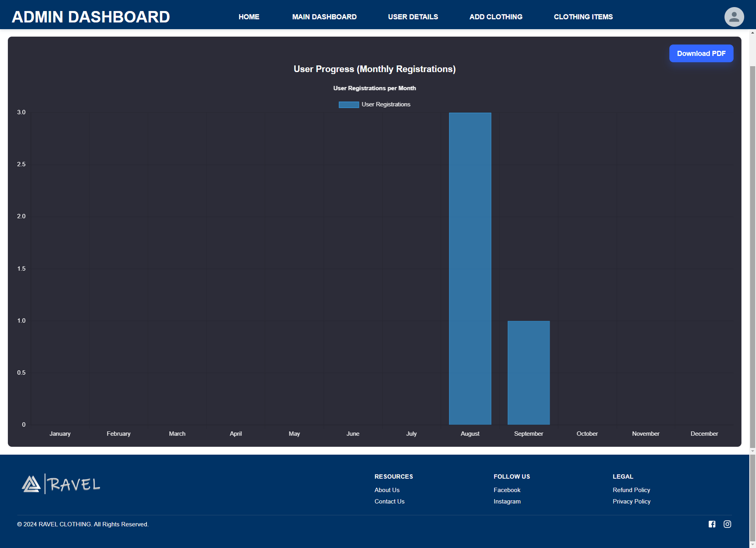756x548 pixels.
Task: Toggle the User Registrations legend swatch
Action: coord(348,104)
